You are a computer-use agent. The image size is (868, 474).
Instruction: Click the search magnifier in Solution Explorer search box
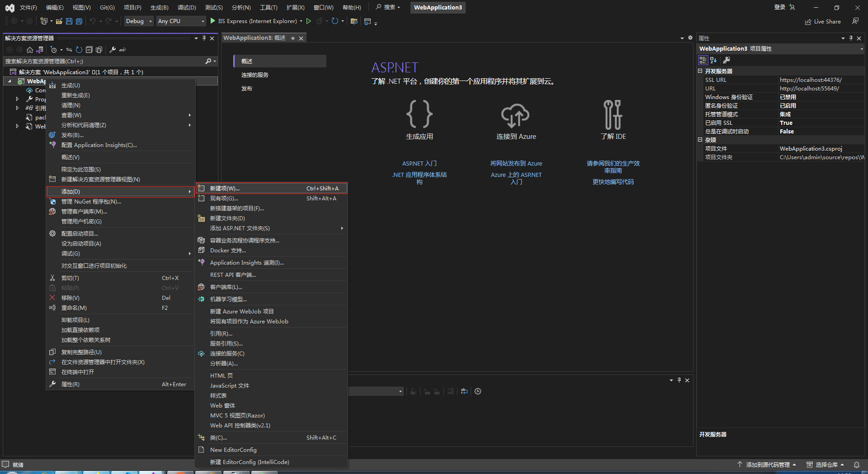(208, 61)
